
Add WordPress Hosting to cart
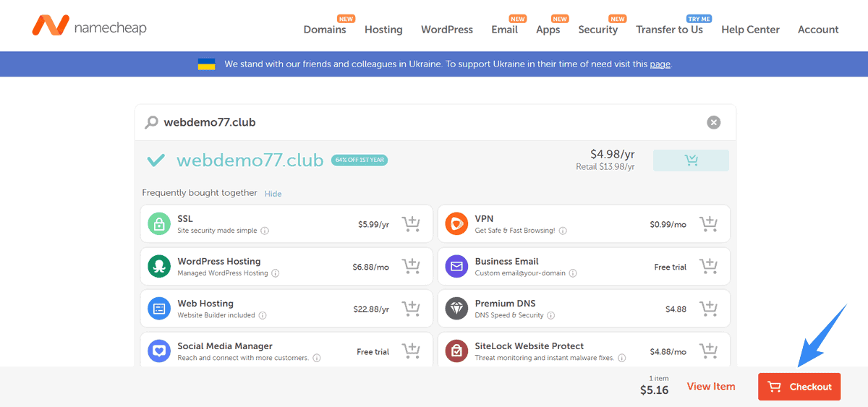tap(412, 267)
